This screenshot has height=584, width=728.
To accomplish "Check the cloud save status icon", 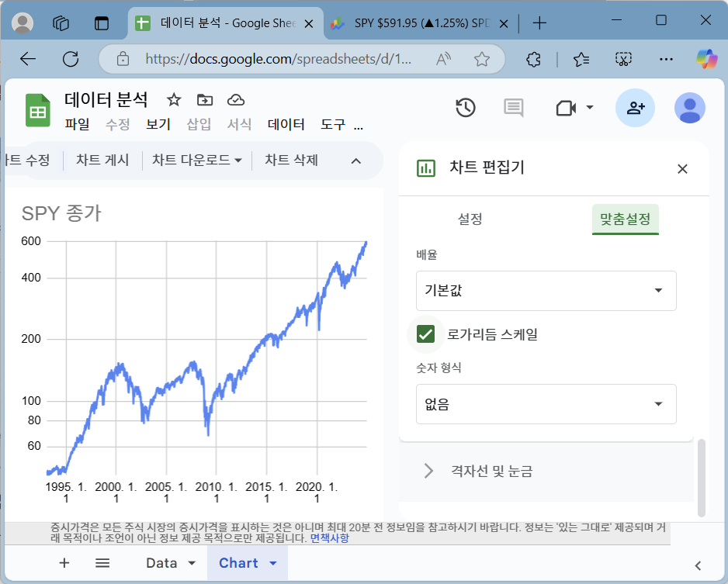I will tap(236, 100).
